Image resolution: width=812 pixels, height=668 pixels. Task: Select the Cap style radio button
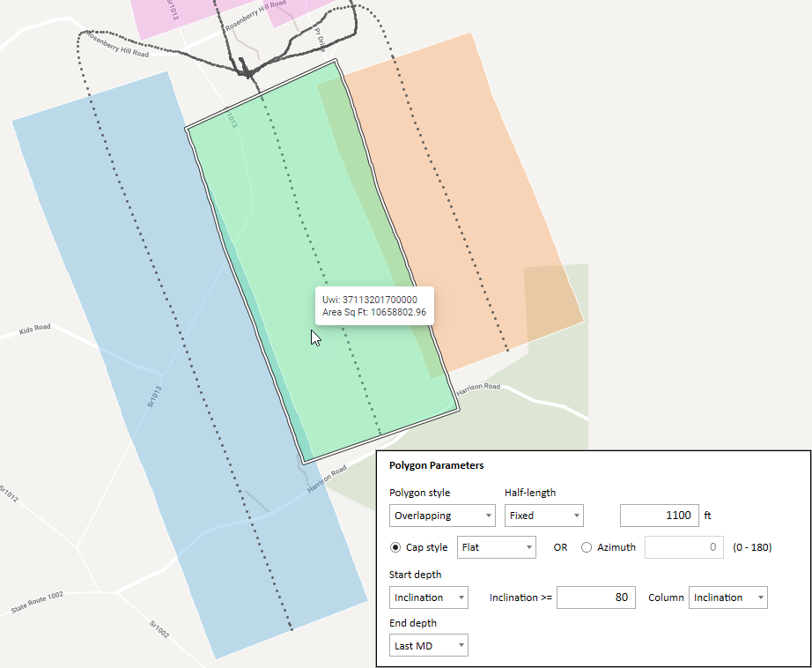point(395,547)
